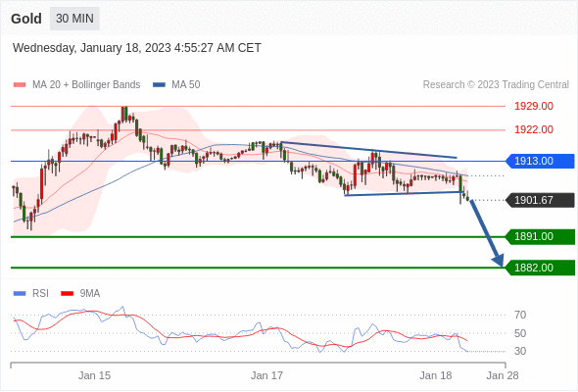
Task: Click the 1922.00 resistance price label
Action: [533, 129]
